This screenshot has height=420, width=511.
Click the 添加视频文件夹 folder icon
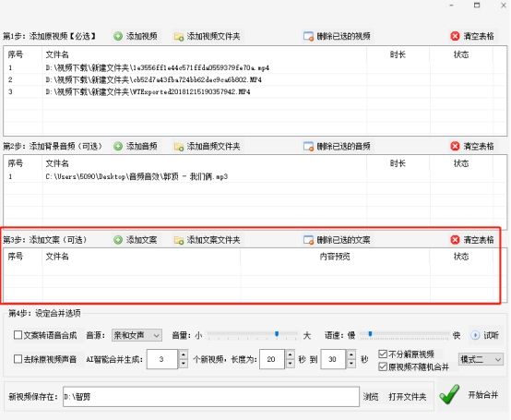click(179, 37)
